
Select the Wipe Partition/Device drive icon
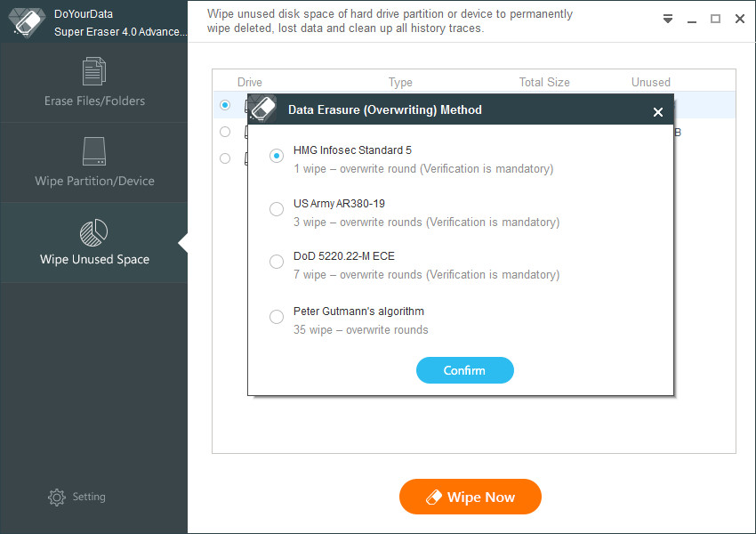pyautogui.click(x=94, y=151)
